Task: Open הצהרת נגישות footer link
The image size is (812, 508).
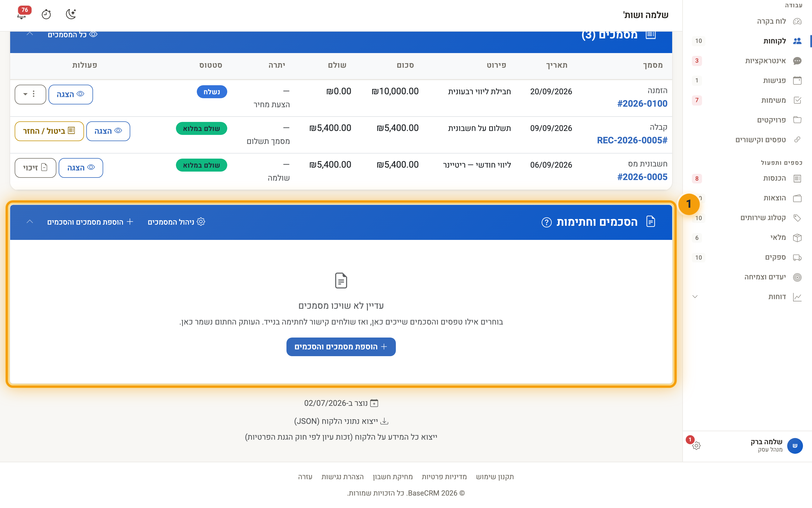Action: pos(342,477)
